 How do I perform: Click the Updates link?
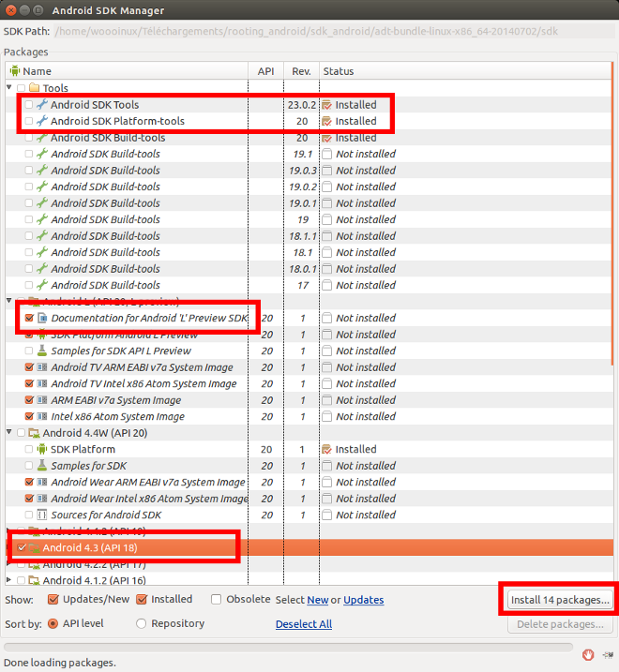(x=364, y=600)
